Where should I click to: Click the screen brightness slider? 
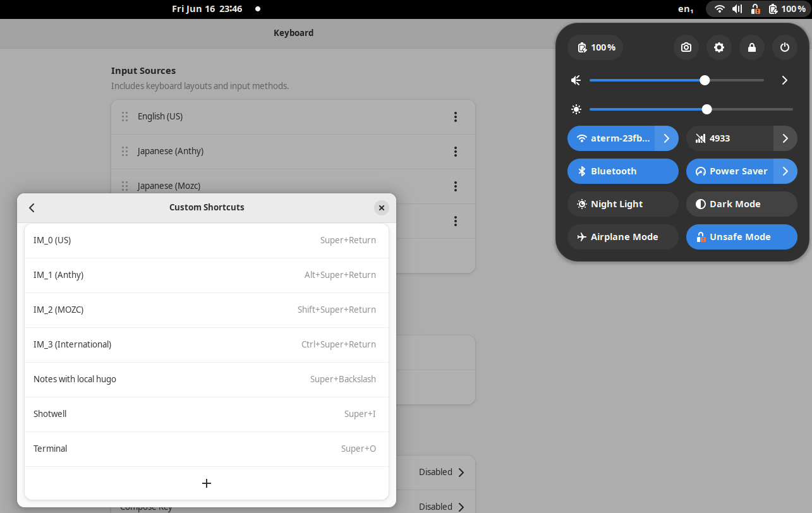coord(691,109)
